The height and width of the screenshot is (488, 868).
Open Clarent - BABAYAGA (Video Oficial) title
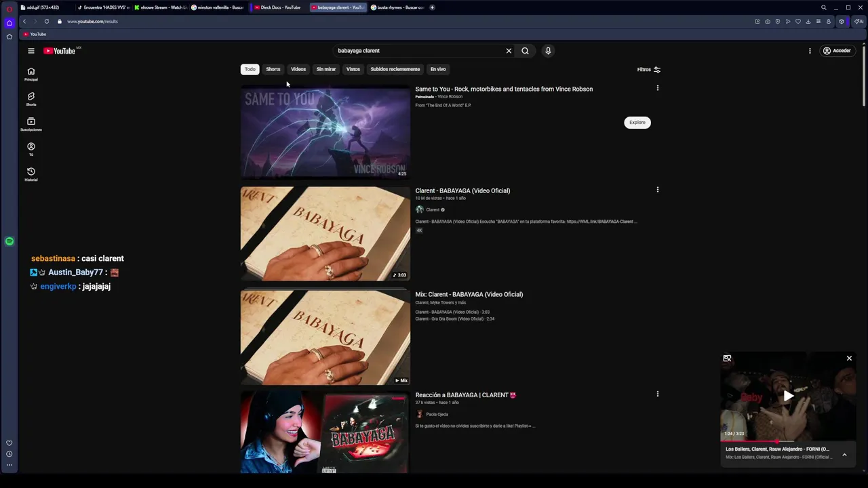click(x=462, y=190)
